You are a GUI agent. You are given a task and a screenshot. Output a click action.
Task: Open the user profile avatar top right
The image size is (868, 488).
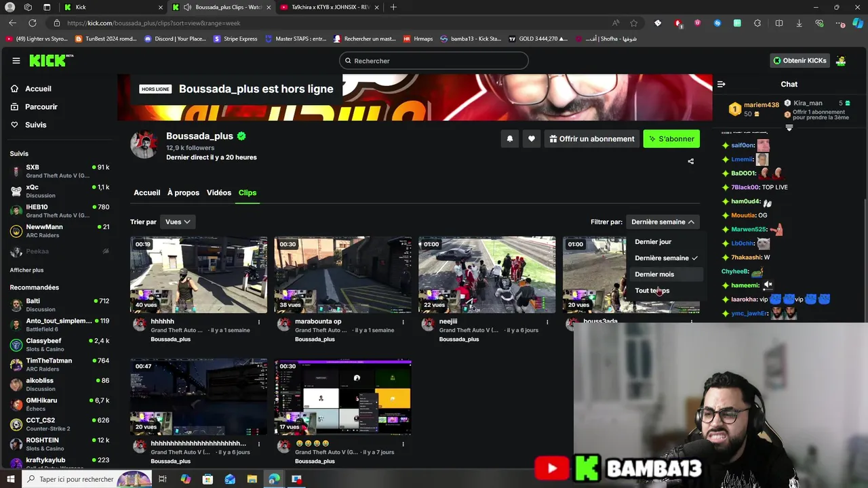pyautogui.click(x=841, y=60)
